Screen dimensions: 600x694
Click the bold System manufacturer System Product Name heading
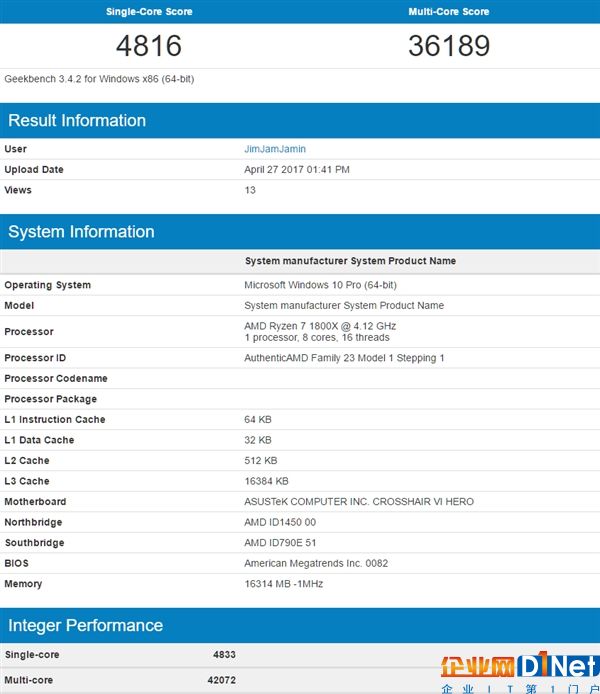350,261
